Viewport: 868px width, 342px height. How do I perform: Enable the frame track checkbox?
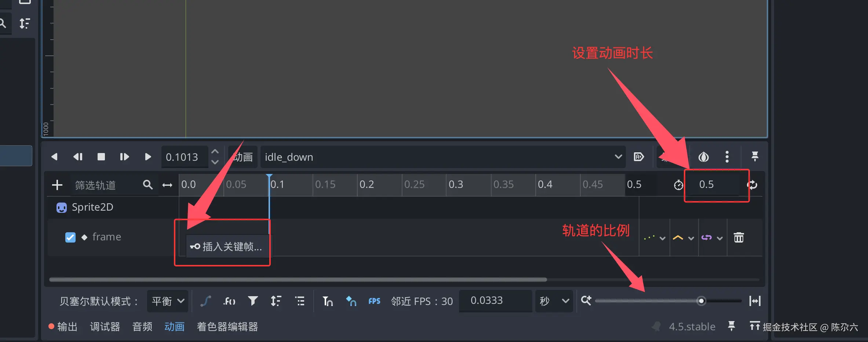(x=70, y=237)
